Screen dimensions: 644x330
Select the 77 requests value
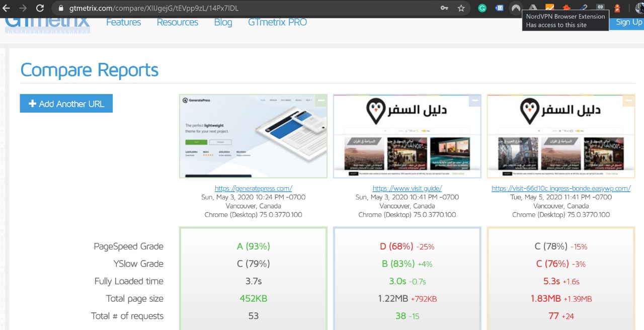point(554,316)
